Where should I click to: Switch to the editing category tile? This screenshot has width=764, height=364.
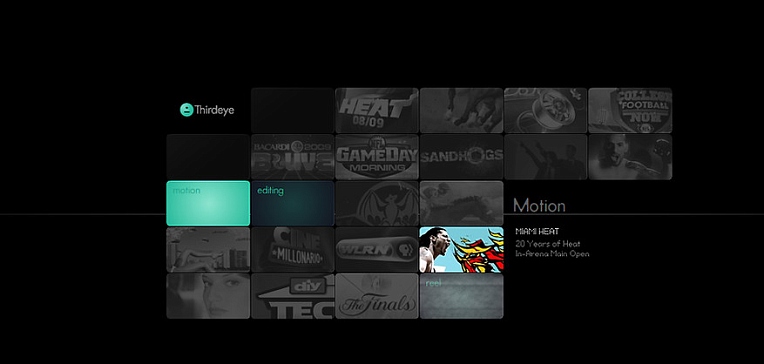click(292, 203)
